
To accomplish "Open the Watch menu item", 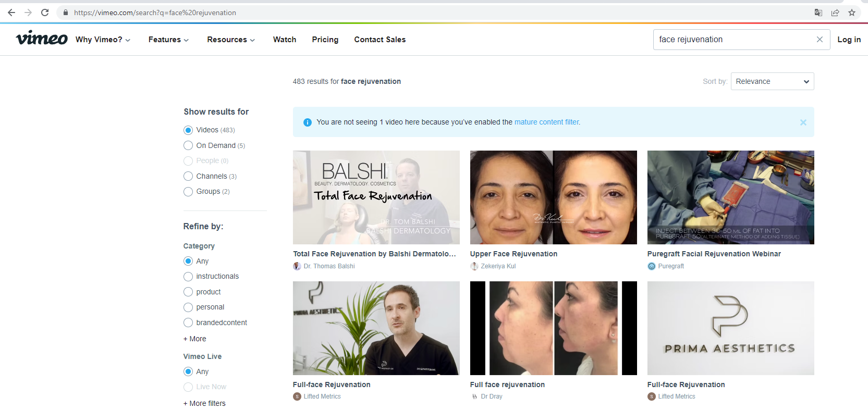I will (x=285, y=40).
